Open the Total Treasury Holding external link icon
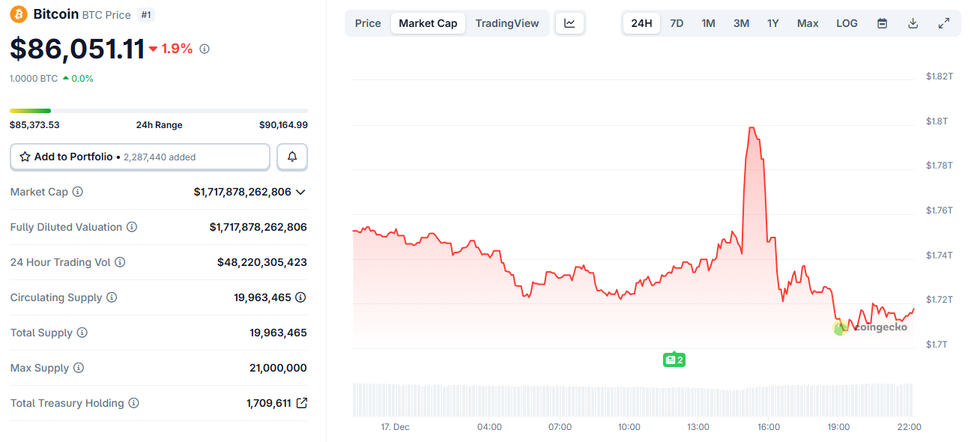 301,403
